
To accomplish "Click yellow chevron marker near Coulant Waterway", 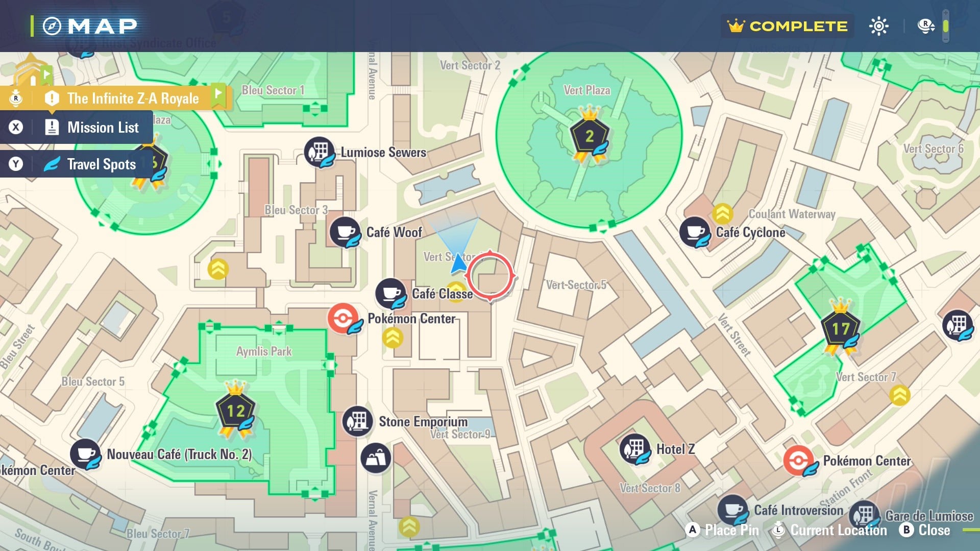I will pyautogui.click(x=722, y=214).
